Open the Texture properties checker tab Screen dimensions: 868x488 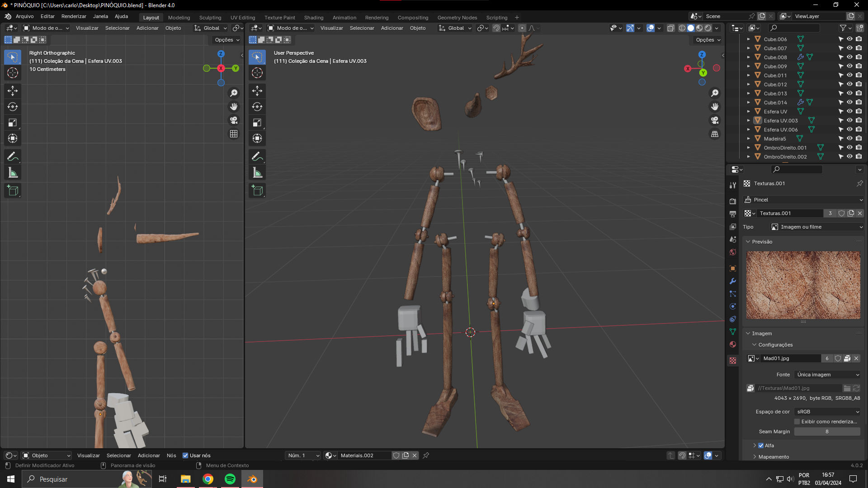[x=733, y=361]
